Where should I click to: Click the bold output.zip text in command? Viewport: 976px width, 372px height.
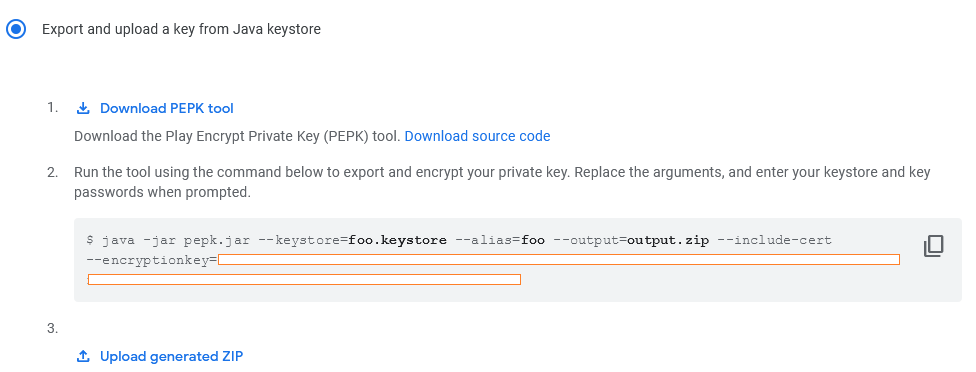(668, 240)
